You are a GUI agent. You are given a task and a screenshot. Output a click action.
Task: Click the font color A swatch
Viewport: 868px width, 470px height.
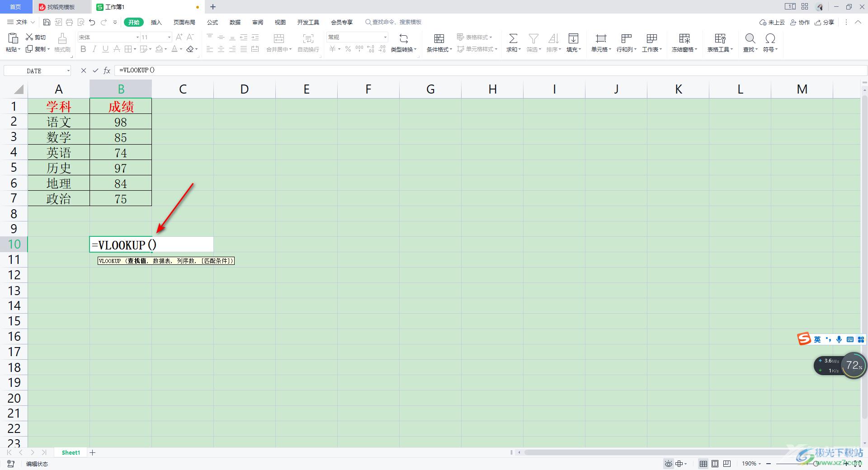pos(175,49)
